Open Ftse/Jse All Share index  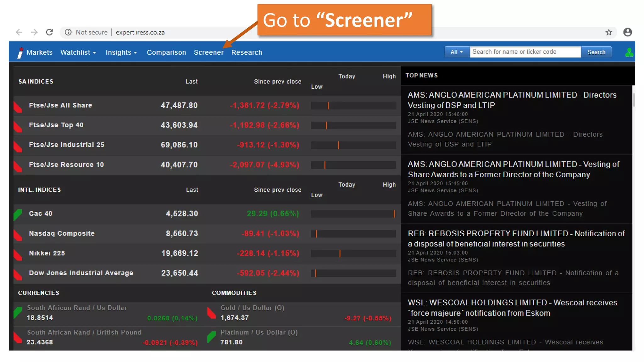coord(61,105)
